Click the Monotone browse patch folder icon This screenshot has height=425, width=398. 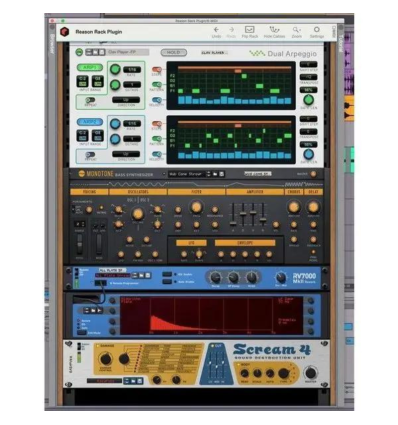point(215,174)
